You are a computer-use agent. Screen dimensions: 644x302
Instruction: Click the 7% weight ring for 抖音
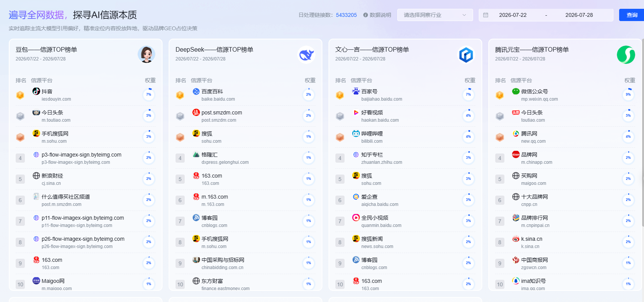click(149, 95)
